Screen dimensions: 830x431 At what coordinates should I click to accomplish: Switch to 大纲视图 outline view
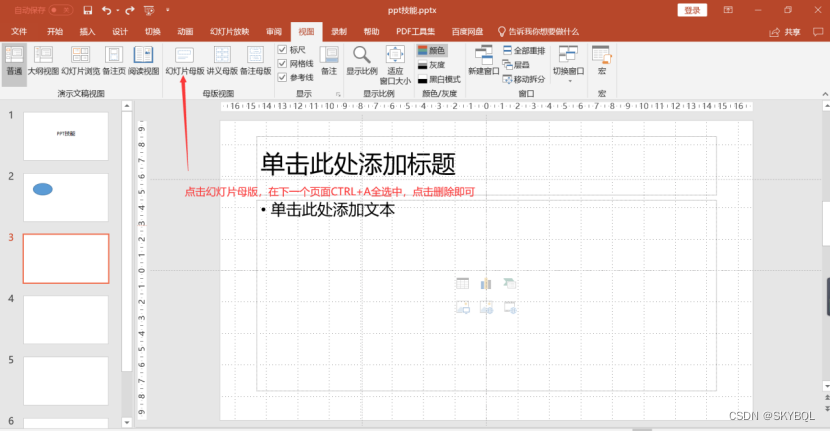tap(43, 60)
